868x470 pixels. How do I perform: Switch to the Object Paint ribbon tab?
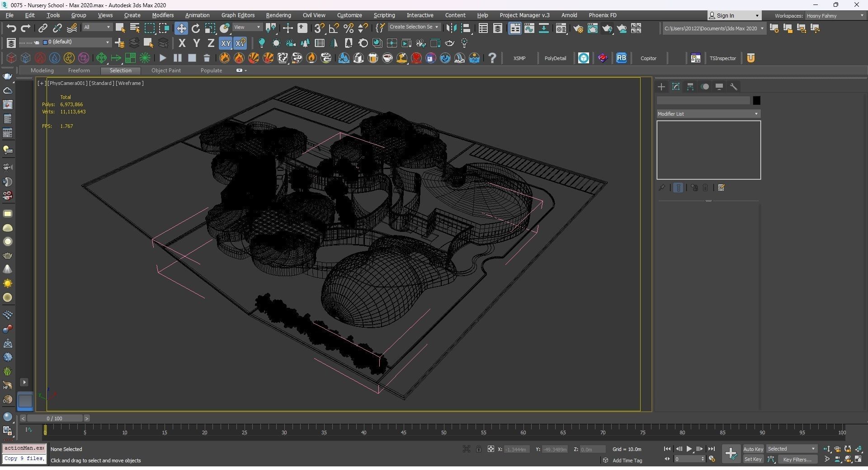pos(166,70)
